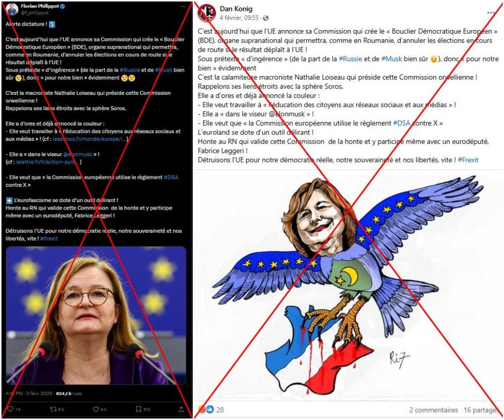504x420 pixels.
Task: View the 16 partages list
Action: [481, 410]
